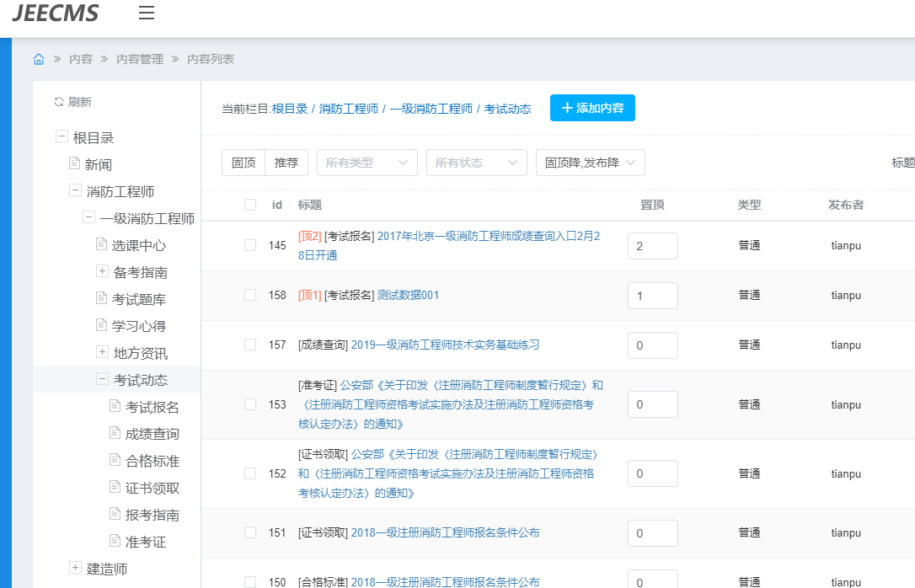Click the 置顶 input field for id 158
Image resolution: width=915 pixels, height=588 pixels.
[x=652, y=296]
